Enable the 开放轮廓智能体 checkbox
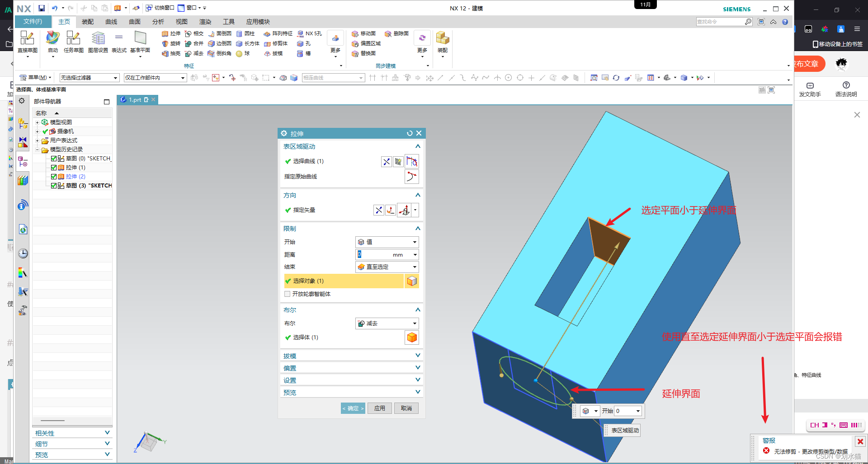Viewport: 868px width, 464px height. click(287, 294)
